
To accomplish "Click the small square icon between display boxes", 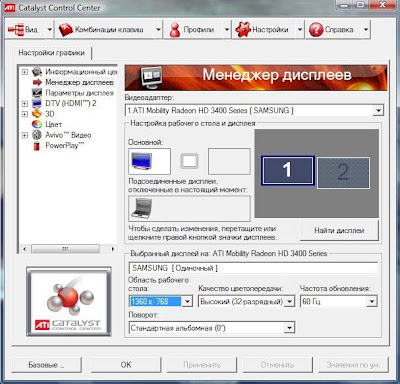I will click(x=189, y=161).
